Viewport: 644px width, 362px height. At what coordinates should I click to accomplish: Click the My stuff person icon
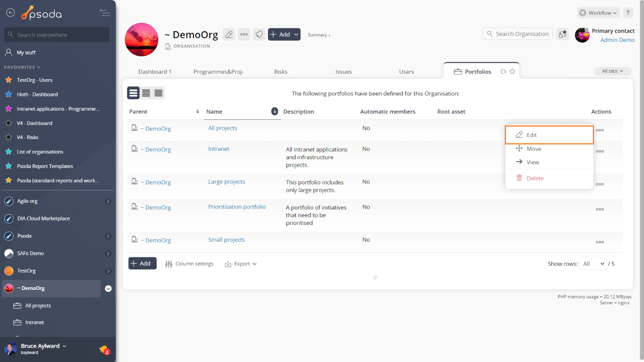(x=8, y=52)
